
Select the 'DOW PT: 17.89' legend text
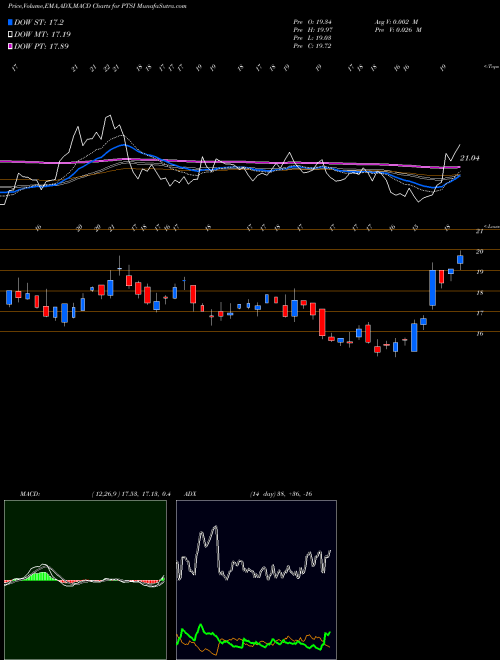tap(41, 46)
